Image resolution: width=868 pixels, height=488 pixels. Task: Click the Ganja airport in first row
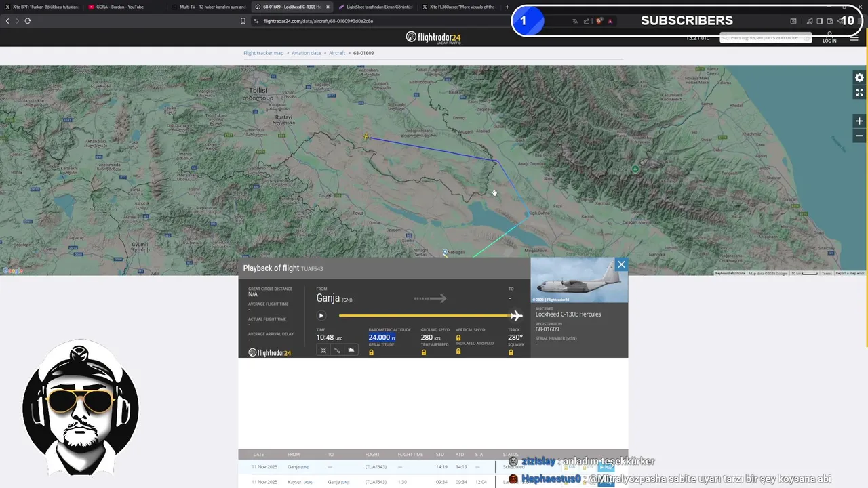(x=298, y=467)
